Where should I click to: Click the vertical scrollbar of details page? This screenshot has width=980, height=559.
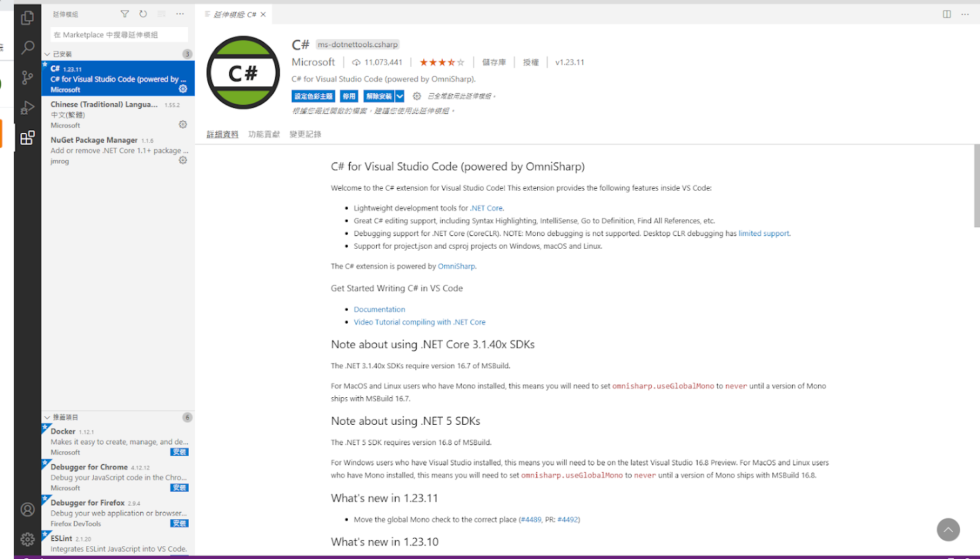(x=977, y=187)
